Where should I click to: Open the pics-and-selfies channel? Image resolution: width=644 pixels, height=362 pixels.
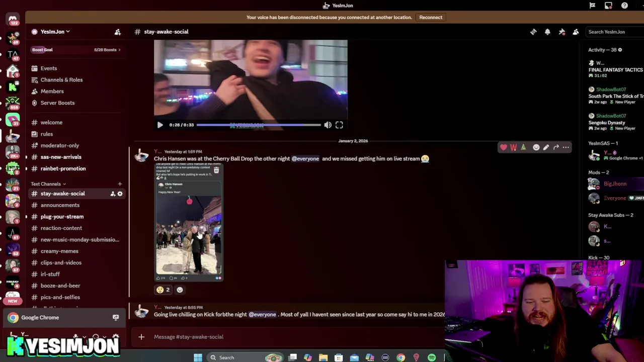(60, 298)
